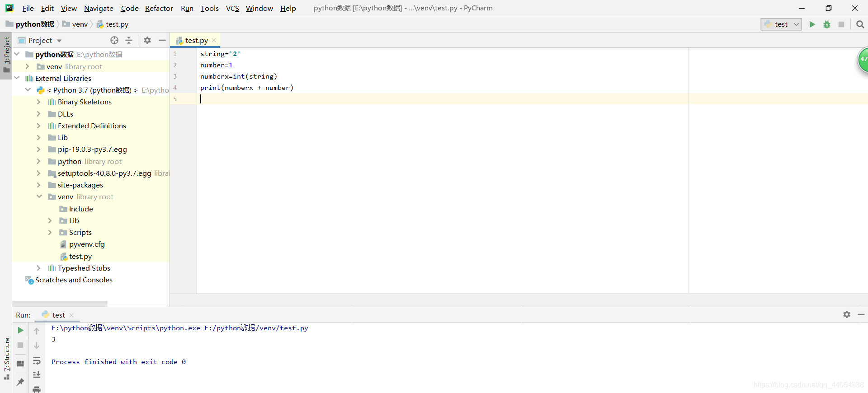
Task: Close the test Run tab
Action: [71, 315]
